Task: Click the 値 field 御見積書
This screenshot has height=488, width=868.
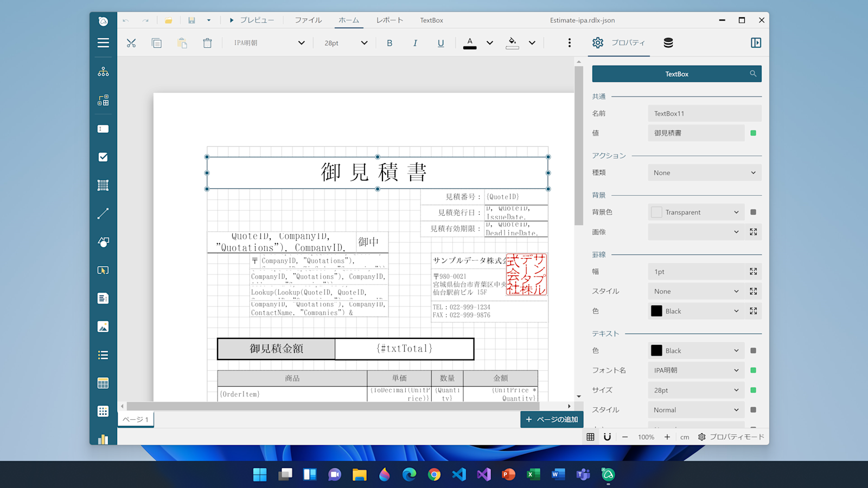Action: [x=696, y=133]
